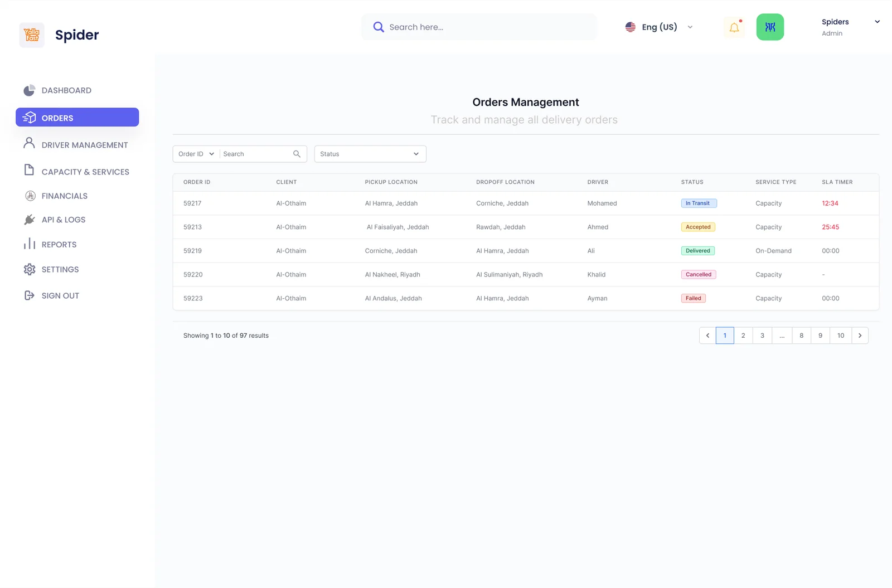Go to page 10 in pagination
This screenshot has width=892, height=588.
[x=841, y=336]
